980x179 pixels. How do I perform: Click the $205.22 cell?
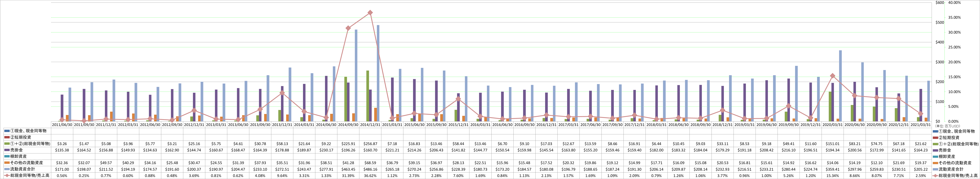[x=921, y=169]
